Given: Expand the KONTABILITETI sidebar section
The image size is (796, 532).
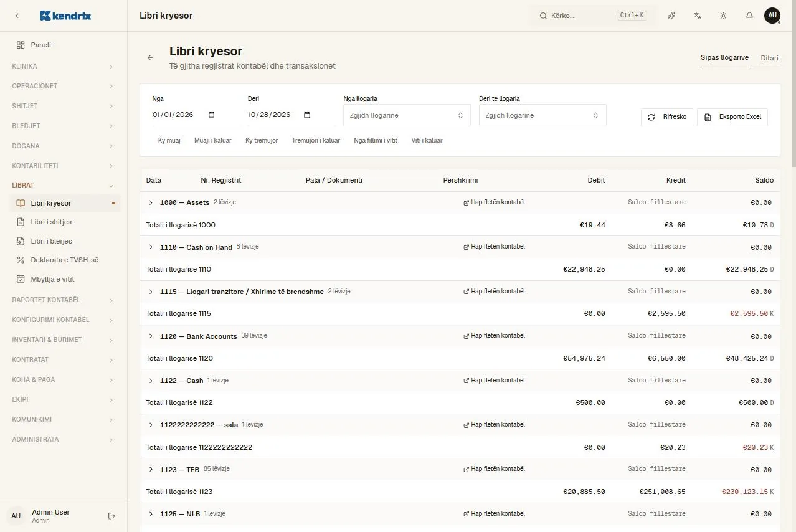Looking at the screenshot, I should pos(64,166).
